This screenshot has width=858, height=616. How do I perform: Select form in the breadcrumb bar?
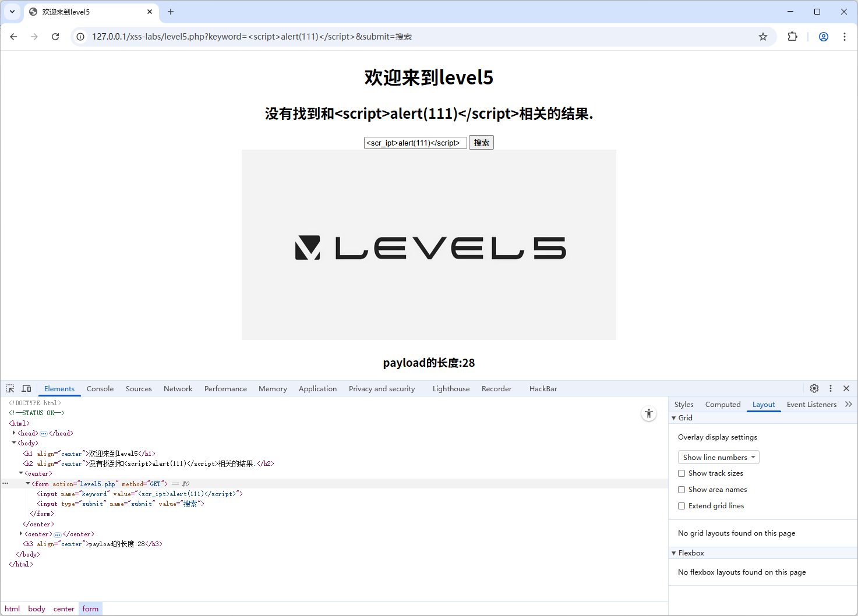pyautogui.click(x=90, y=609)
